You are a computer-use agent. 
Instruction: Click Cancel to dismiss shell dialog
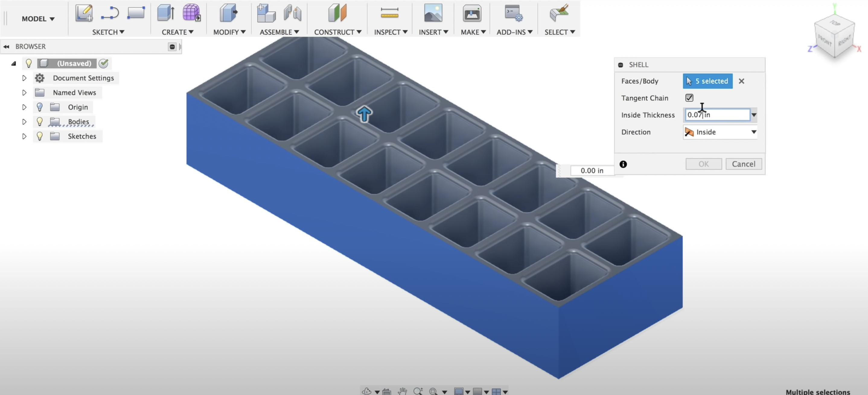pyautogui.click(x=743, y=163)
